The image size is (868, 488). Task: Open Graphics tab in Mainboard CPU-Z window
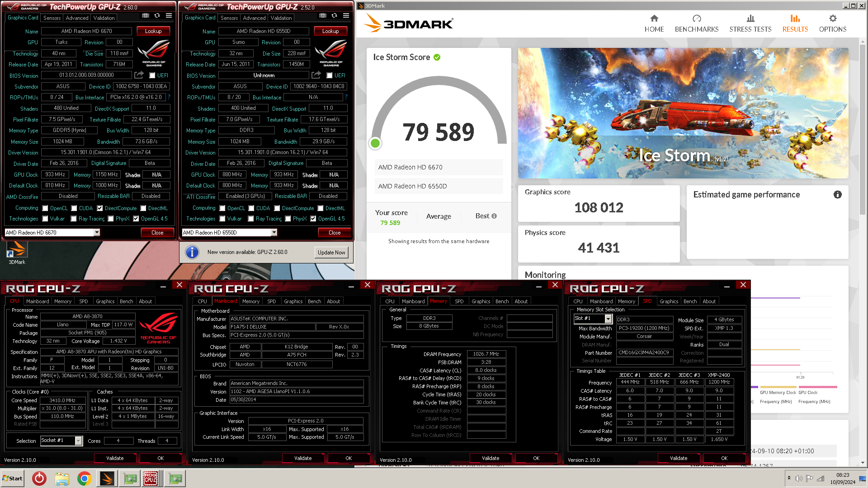coord(293,301)
